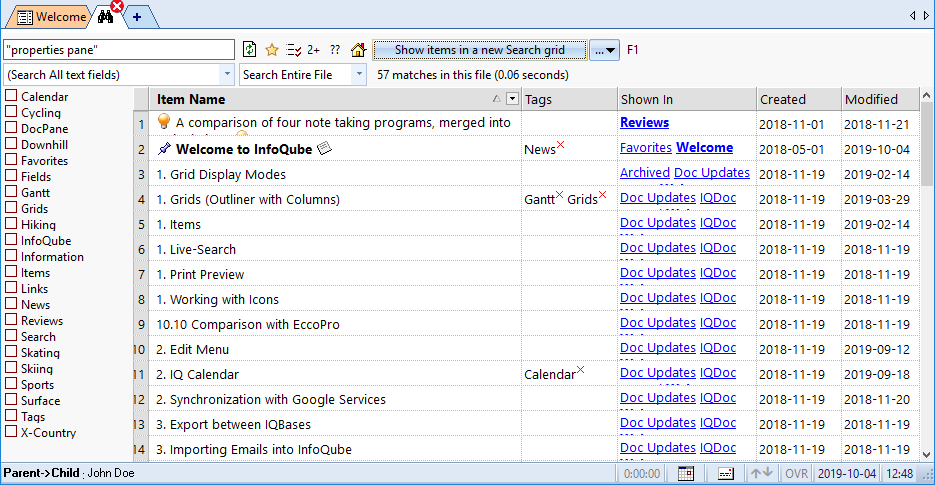Click the vertical scrollbar up arrow
Screen dimensions: 935x485
(926, 95)
